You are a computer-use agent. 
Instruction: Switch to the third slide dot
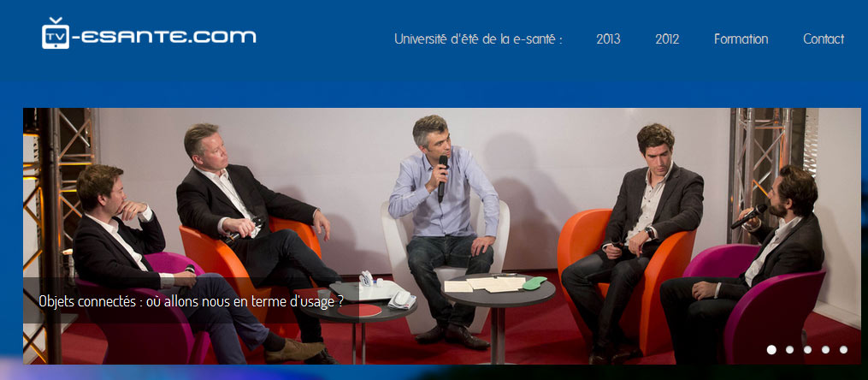(807, 349)
